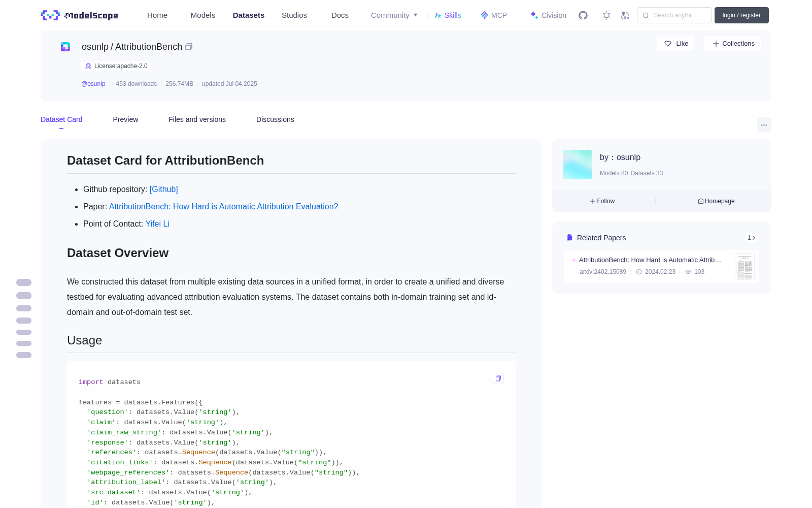812x508 pixels.
Task: Click the Dataset Overview heading
Action: (118, 253)
